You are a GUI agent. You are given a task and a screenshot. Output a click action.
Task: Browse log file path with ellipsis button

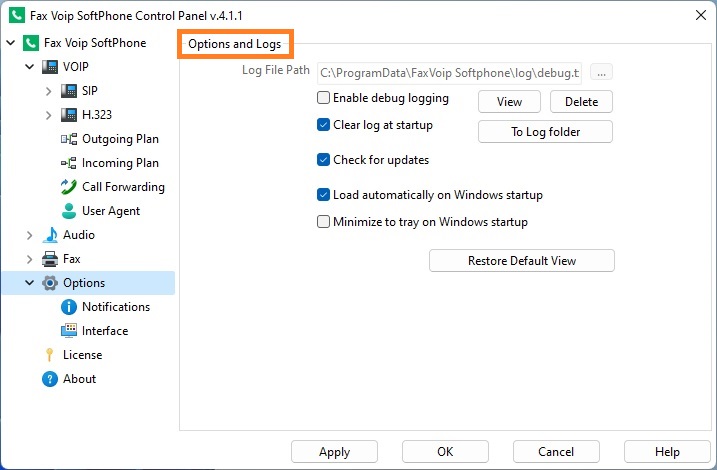click(601, 72)
